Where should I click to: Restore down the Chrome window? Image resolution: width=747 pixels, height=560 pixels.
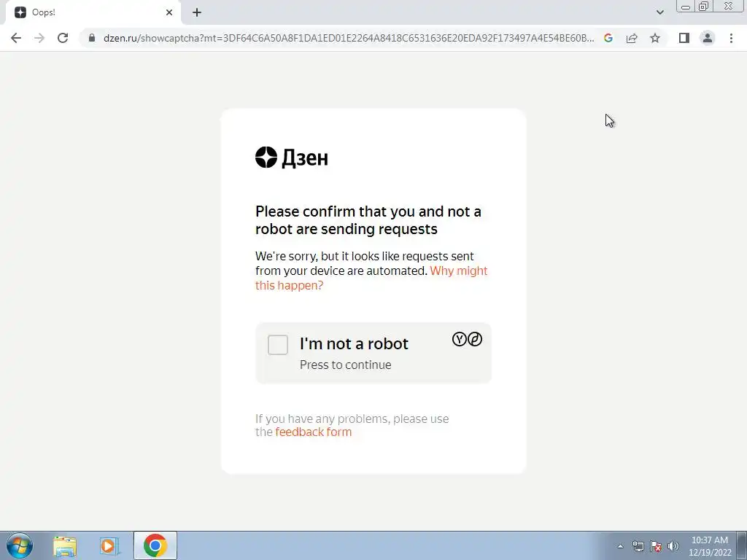click(x=704, y=6)
